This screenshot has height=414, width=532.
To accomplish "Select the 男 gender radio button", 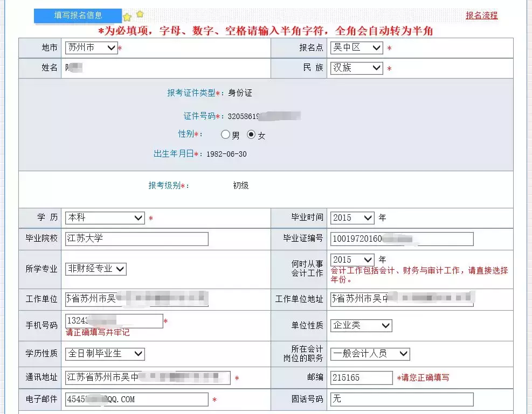I will point(226,136).
